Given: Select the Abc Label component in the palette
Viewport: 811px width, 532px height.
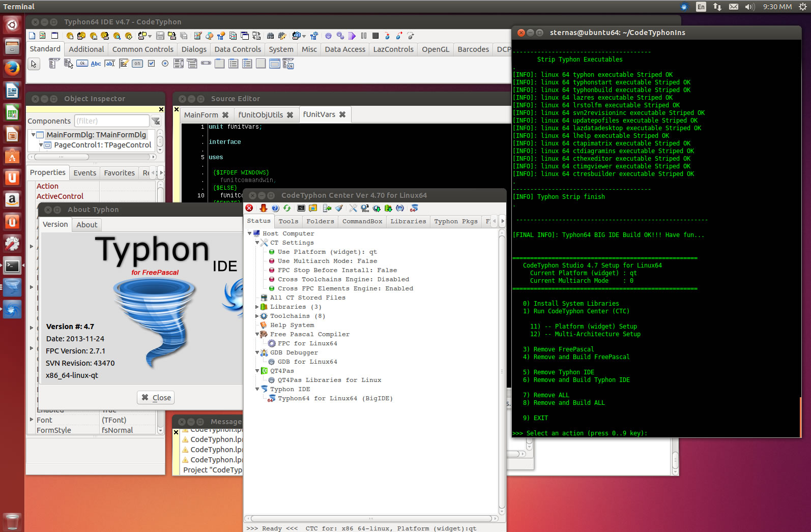Looking at the screenshot, I should (96, 64).
